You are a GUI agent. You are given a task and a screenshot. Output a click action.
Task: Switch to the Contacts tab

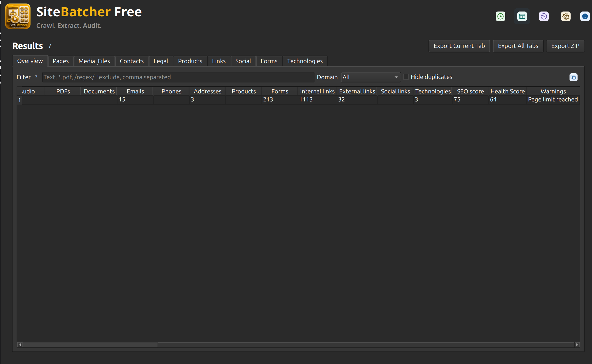132,61
